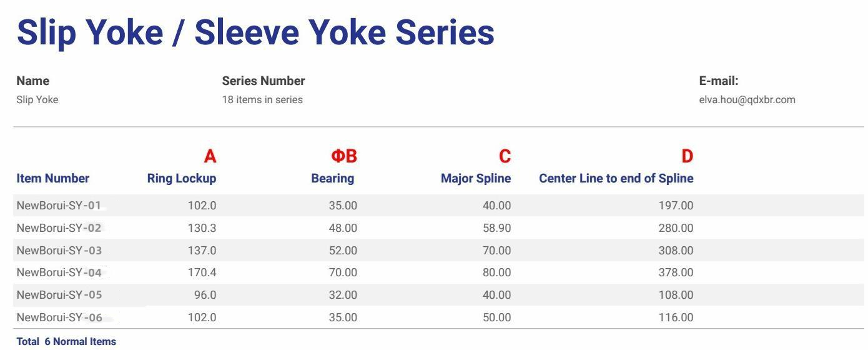Click the Bearing column header

(x=333, y=178)
